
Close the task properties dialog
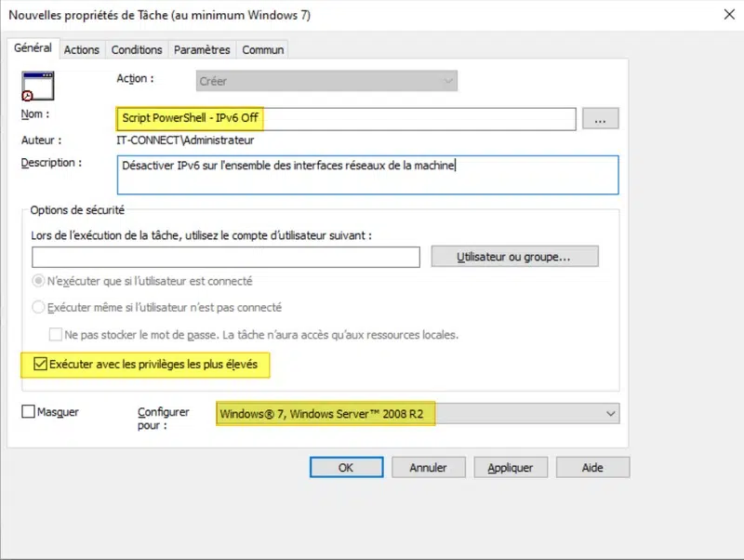point(729,15)
